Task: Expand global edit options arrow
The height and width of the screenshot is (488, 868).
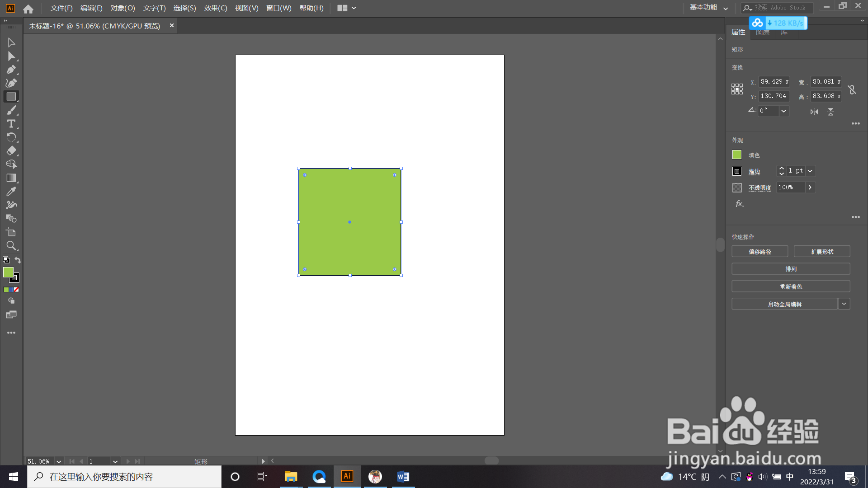Action: [x=844, y=304]
